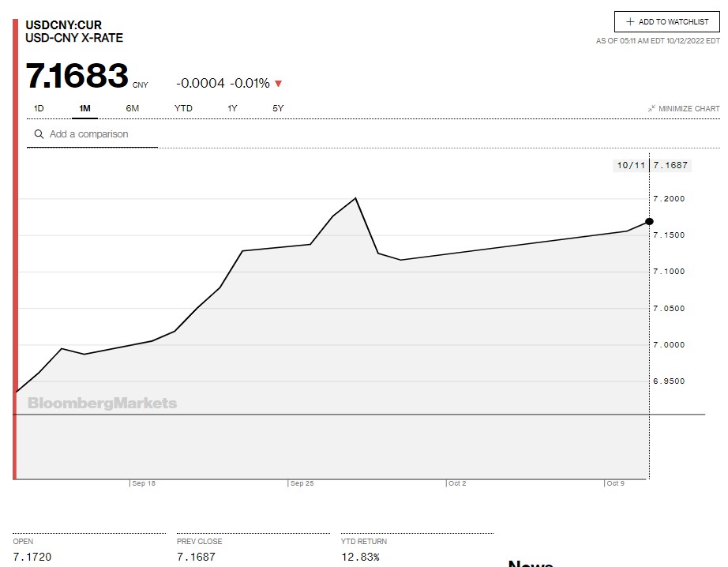Click the plus icon on Add to Watchlist
This screenshot has height=567, width=728.
(630, 22)
